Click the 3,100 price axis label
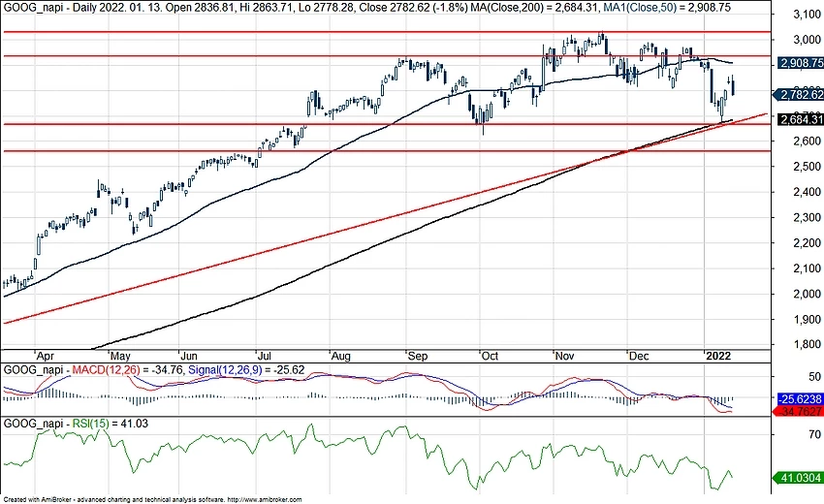This screenshot has width=824, height=504. (807, 15)
